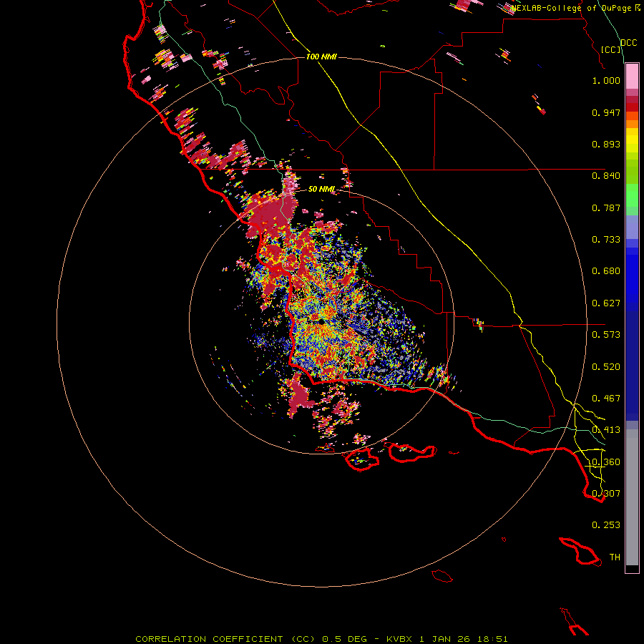The height and width of the screenshot is (644, 644).
Task: Click the [CC] units label
Action: point(611,49)
